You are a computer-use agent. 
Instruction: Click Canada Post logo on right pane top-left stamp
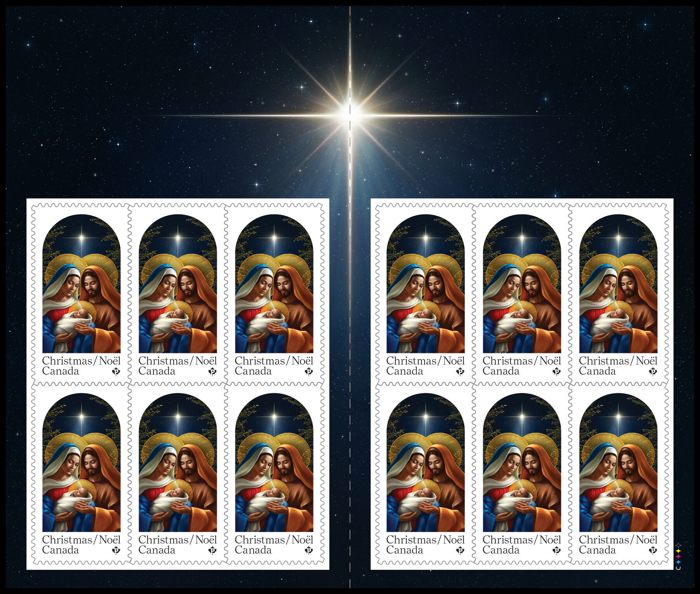click(x=460, y=372)
